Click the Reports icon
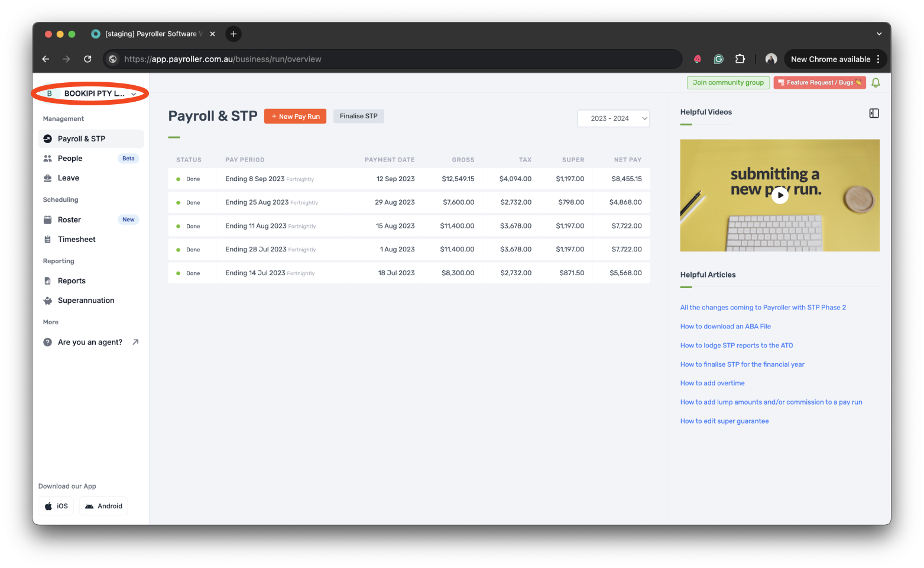This screenshot has height=568, width=924. click(48, 280)
